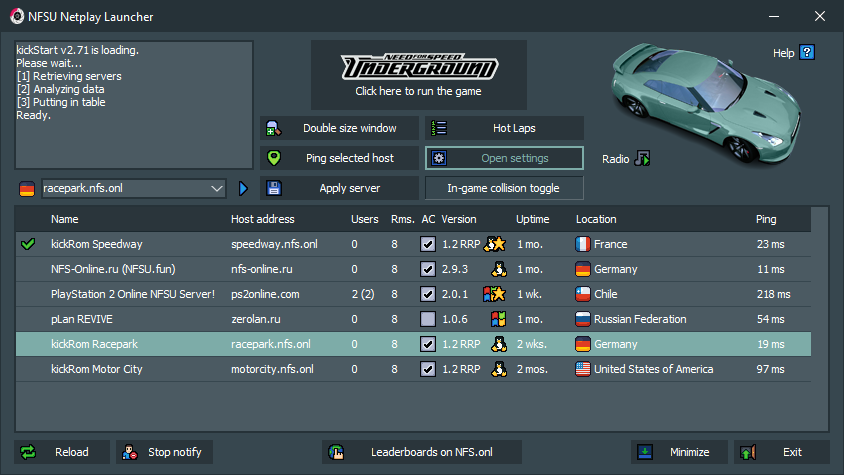Click the host address zerolan.ru

click(x=256, y=319)
